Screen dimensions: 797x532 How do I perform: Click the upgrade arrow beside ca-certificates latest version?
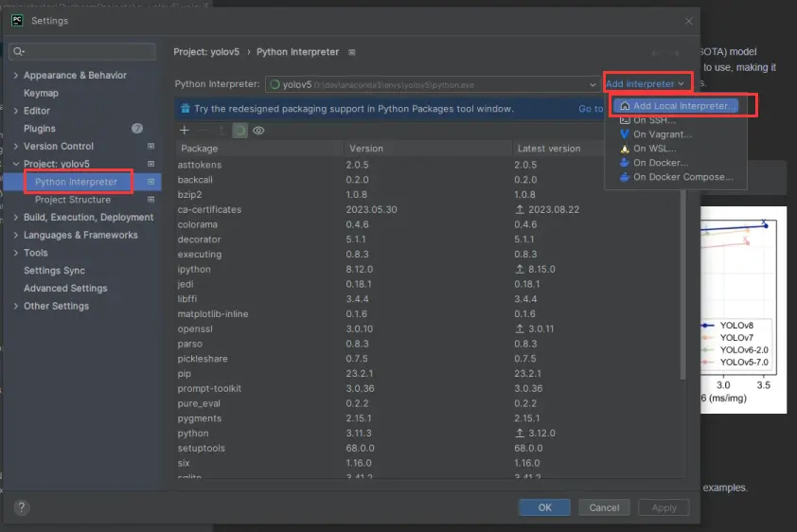click(520, 209)
